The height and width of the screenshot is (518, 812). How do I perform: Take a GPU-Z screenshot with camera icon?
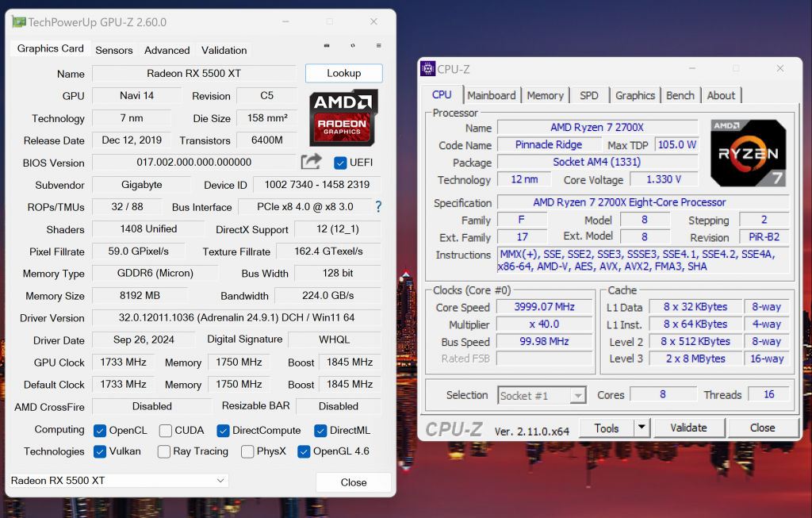pyautogui.click(x=327, y=45)
